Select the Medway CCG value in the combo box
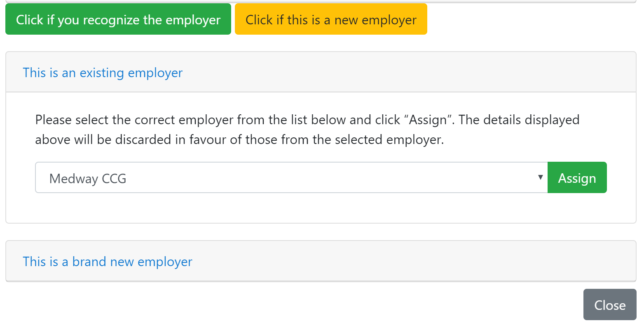This screenshot has width=644, height=328. pos(88,179)
